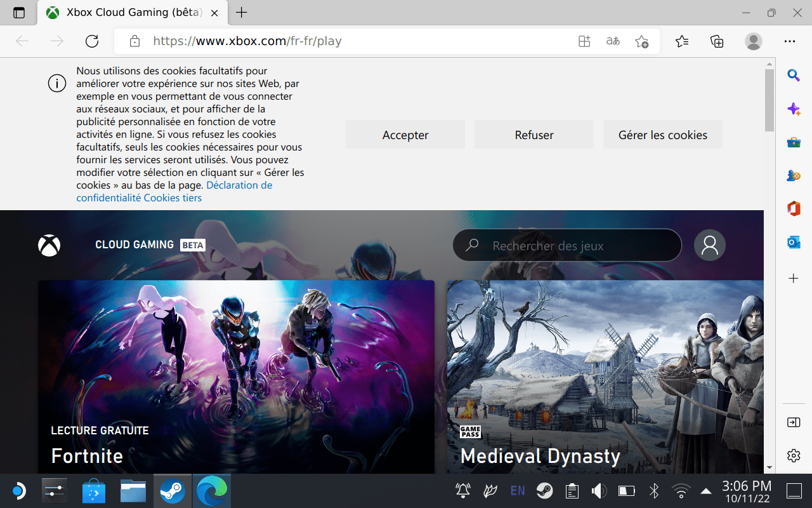The image size is (812, 508).
Task: Switch to Steam in taskbar
Action: coord(173,491)
